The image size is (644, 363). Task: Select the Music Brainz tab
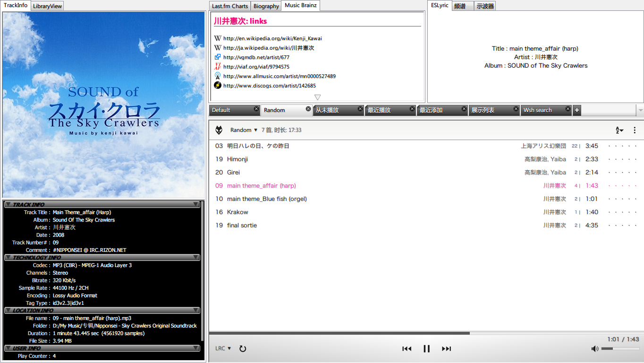[301, 5]
